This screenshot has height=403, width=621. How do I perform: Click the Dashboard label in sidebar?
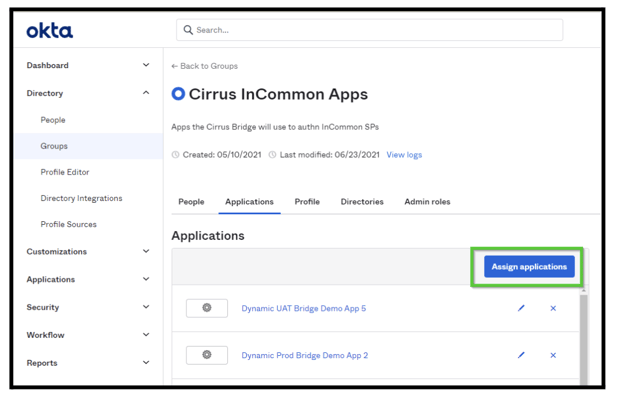pos(48,65)
